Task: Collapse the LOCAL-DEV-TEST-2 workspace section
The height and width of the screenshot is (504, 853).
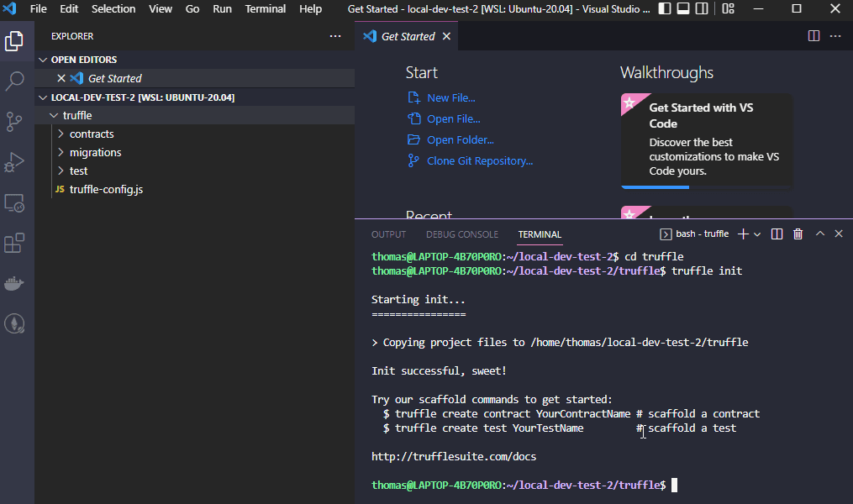Action: pyautogui.click(x=43, y=97)
